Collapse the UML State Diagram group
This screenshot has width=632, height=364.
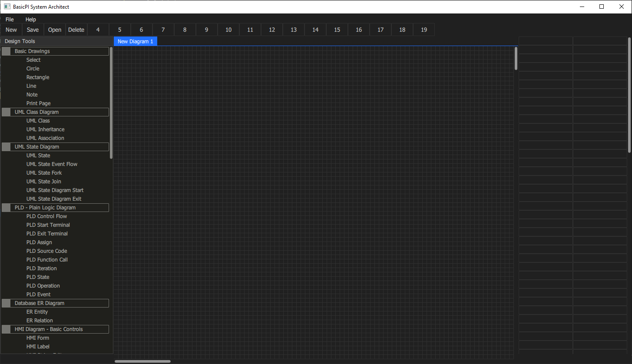6,147
